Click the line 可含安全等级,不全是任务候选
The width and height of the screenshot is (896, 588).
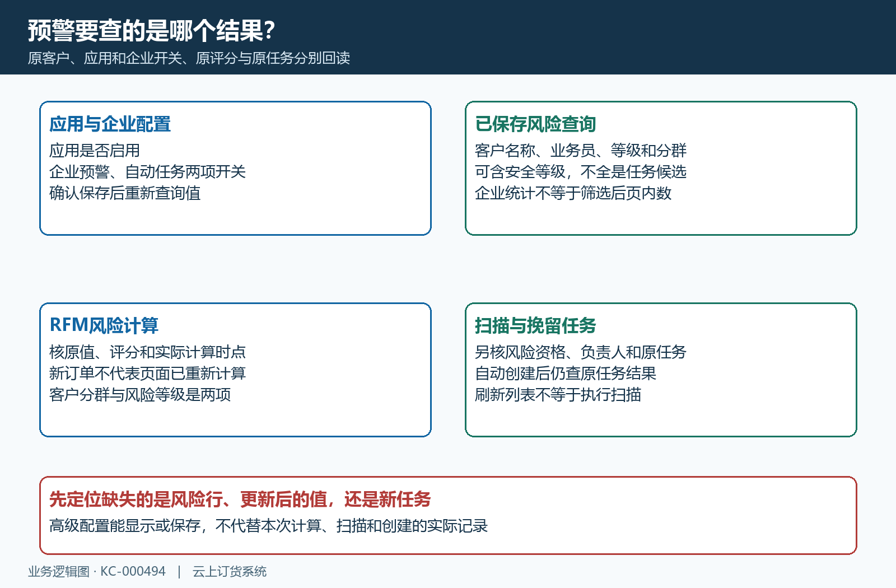pyautogui.click(x=581, y=172)
